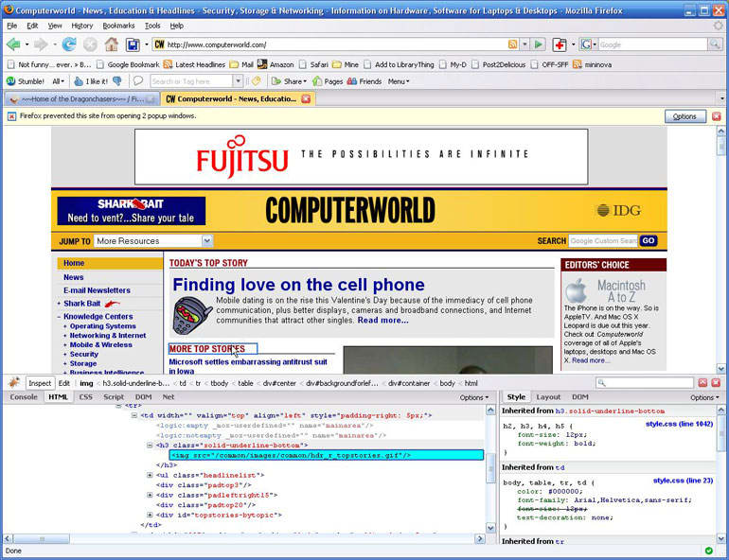The height and width of the screenshot is (560, 729).
Task: Click the Firebug search field
Action: pyautogui.click(x=645, y=382)
